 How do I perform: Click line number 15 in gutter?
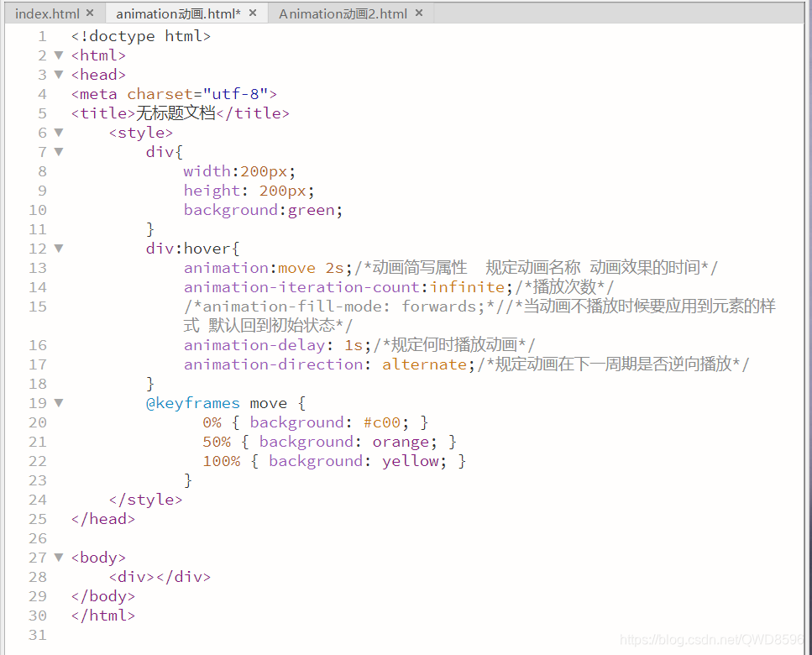point(38,307)
